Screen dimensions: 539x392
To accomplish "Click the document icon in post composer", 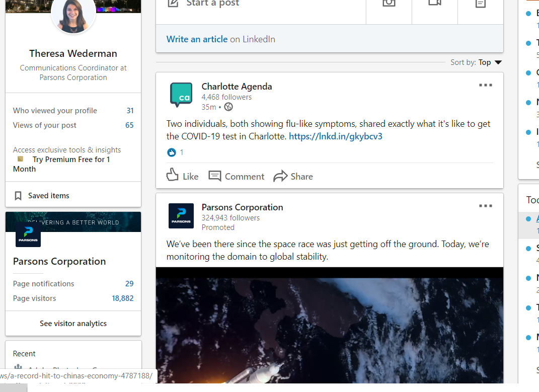I will coord(481,4).
